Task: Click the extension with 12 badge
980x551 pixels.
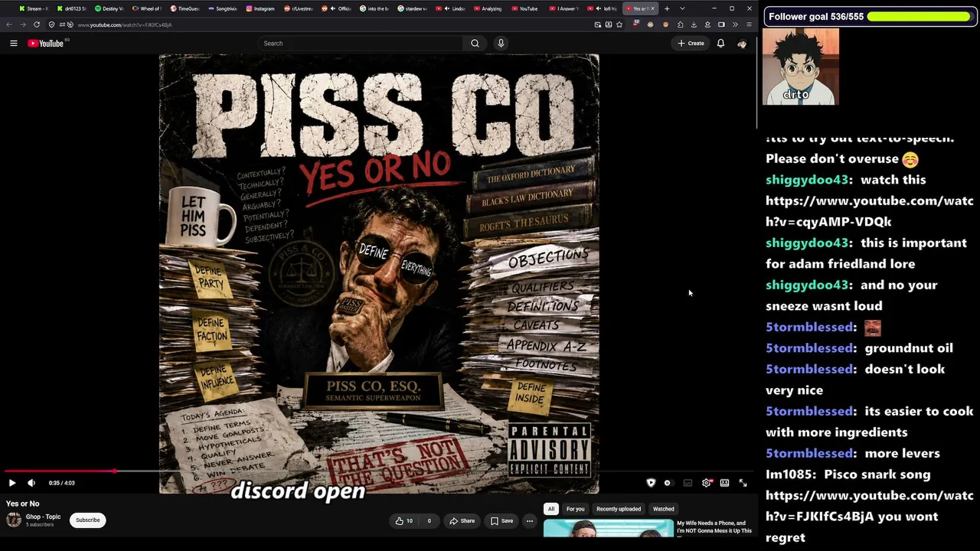Action: 635,24
